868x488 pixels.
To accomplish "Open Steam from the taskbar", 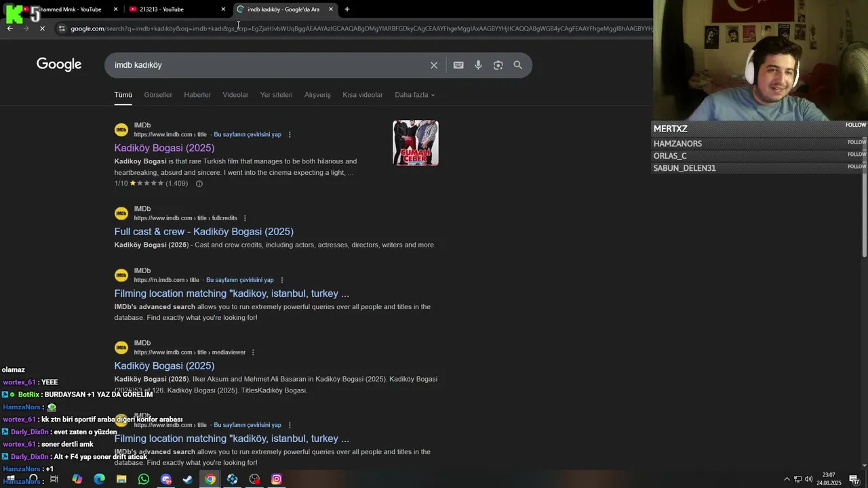I will click(x=188, y=479).
